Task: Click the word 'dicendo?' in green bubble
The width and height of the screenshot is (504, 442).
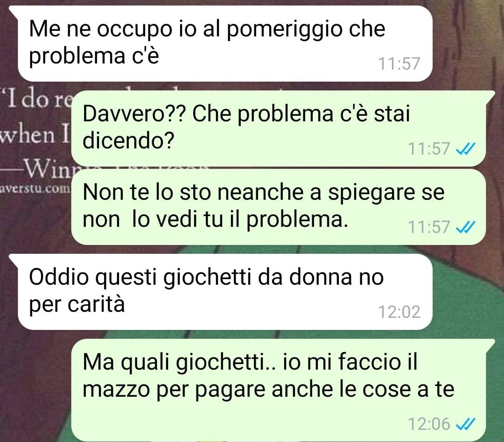Action: (x=128, y=141)
